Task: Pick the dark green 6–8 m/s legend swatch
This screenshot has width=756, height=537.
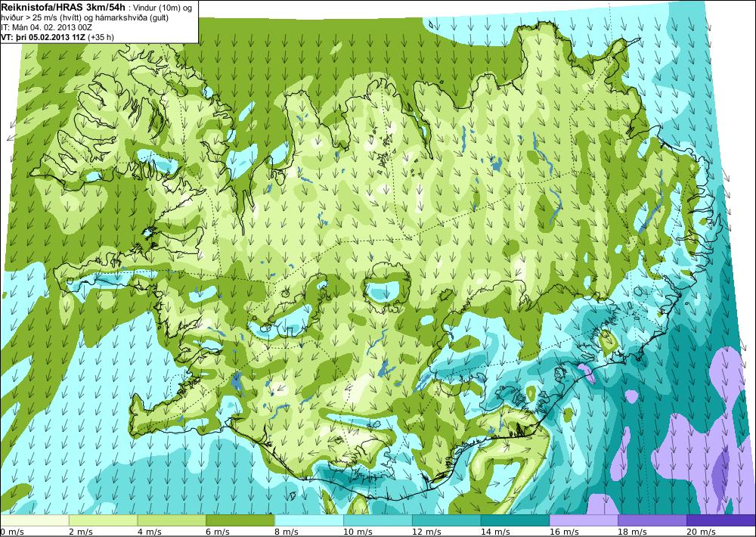Action: [x=240, y=520]
